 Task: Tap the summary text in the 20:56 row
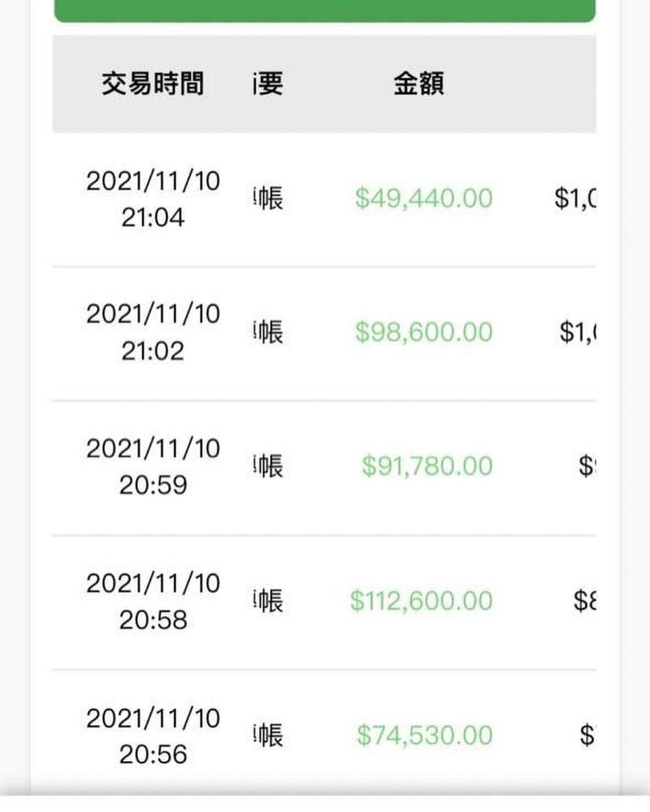[269, 735]
